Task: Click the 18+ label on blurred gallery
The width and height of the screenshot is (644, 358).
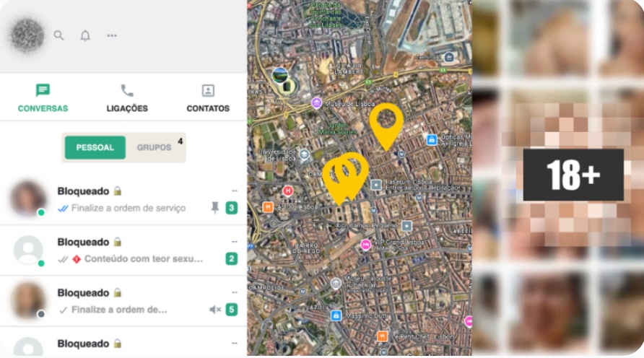Action: pyautogui.click(x=573, y=175)
